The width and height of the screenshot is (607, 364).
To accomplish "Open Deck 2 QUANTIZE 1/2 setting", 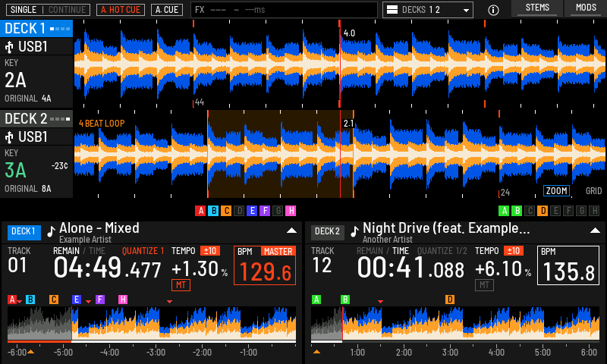I will (442, 251).
